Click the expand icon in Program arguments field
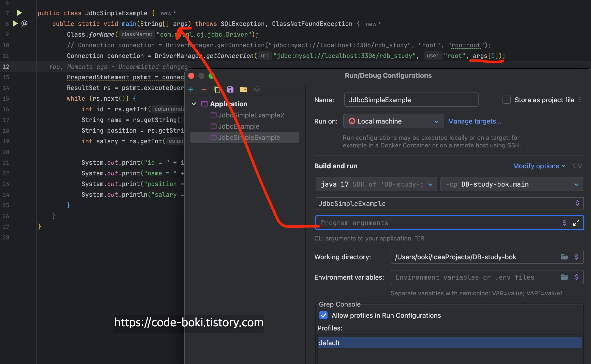Viewport: 591px width, 364px height. click(x=576, y=223)
